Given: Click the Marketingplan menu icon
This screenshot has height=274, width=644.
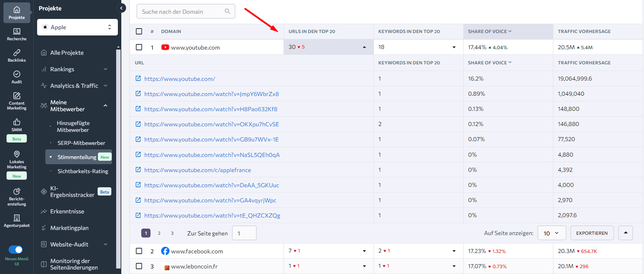Looking at the screenshot, I should click(44, 228).
